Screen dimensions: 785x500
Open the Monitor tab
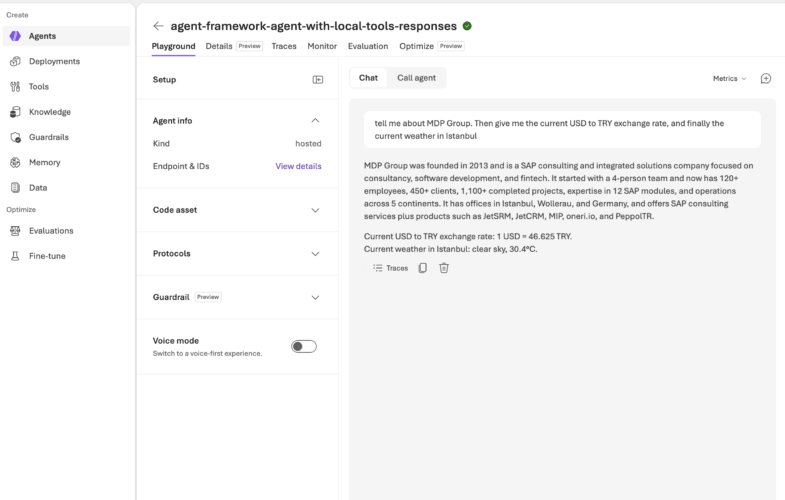point(322,46)
